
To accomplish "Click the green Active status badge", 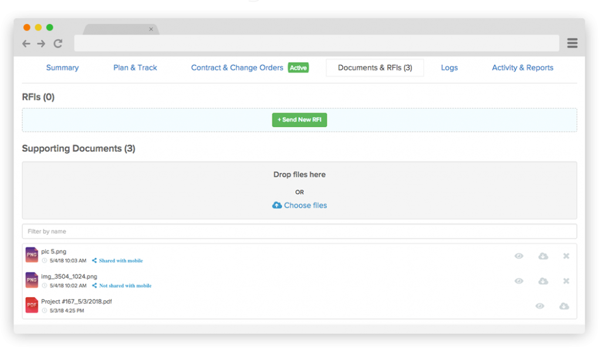I will tap(298, 68).
